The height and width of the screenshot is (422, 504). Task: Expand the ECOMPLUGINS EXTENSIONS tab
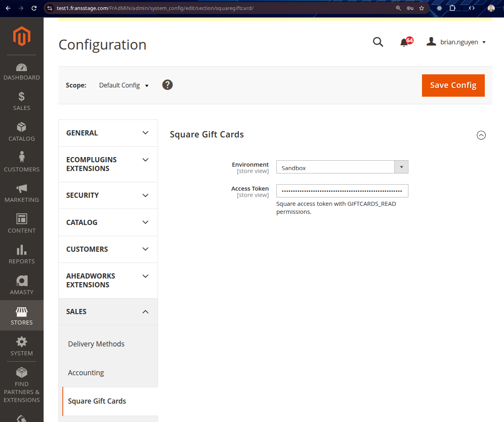[108, 164]
